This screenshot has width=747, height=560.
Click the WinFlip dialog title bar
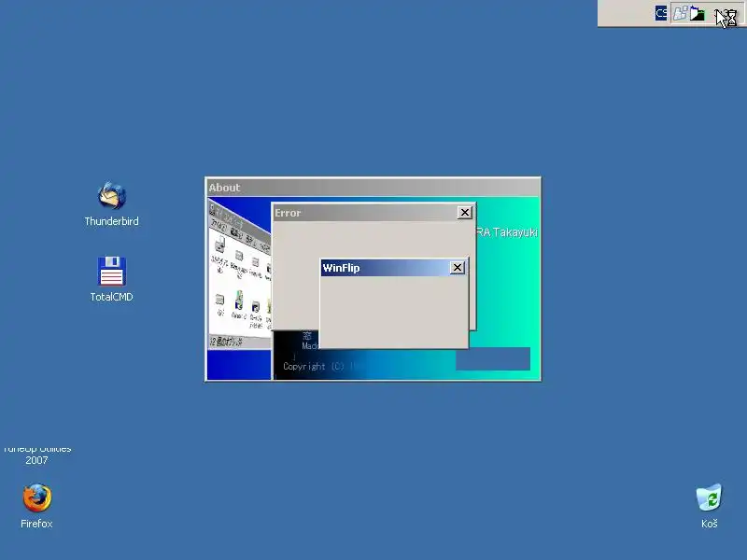click(x=394, y=268)
